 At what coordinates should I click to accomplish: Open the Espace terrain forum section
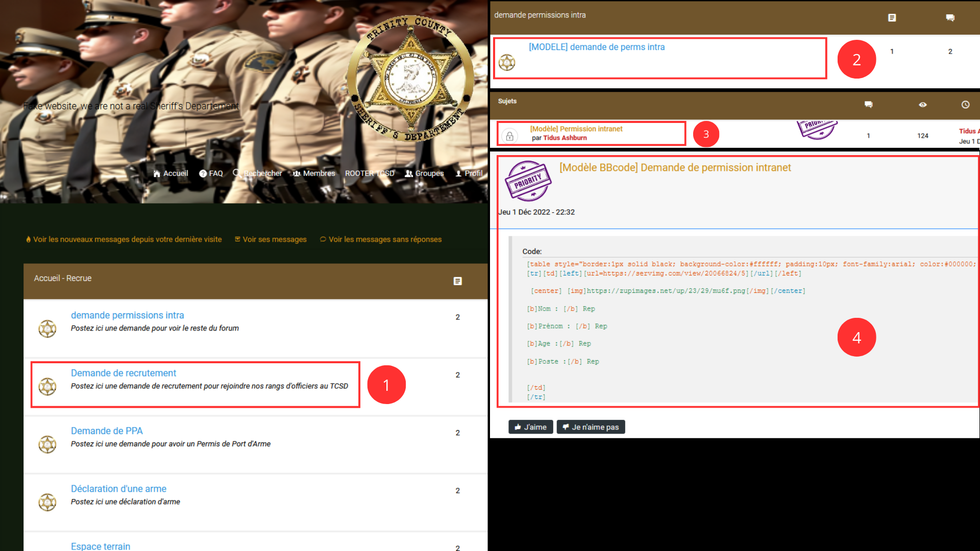click(x=101, y=546)
